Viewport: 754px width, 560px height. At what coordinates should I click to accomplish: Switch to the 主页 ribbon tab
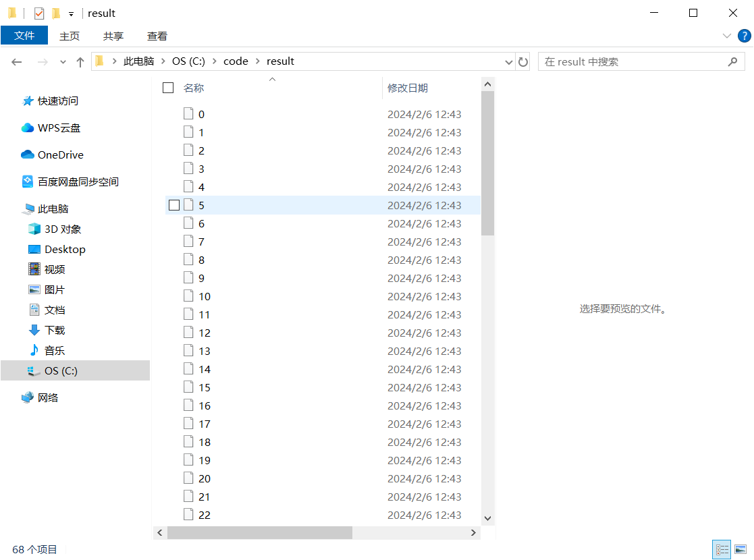click(x=70, y=36)
